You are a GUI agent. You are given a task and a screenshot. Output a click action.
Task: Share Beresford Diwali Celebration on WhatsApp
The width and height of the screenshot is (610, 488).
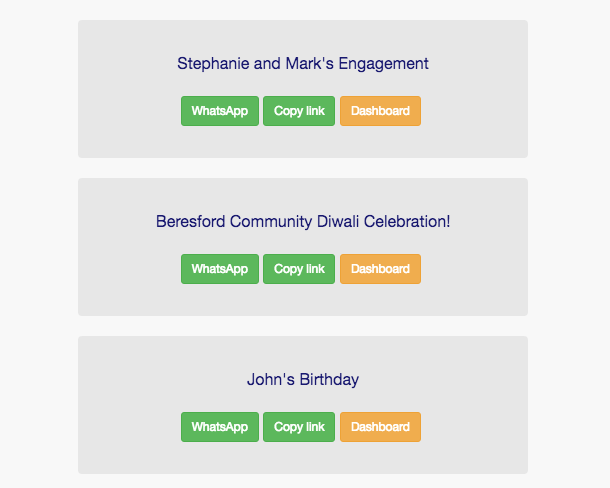[220, 269]
